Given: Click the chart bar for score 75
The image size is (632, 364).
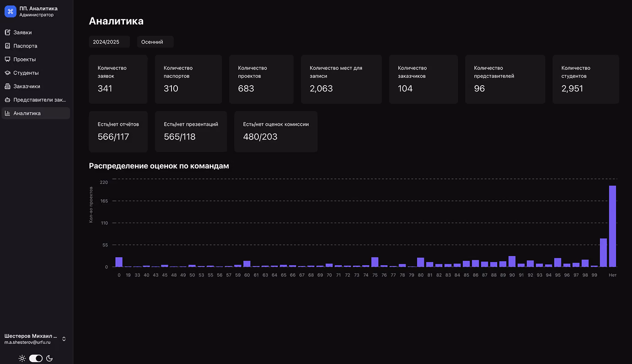Looking at the screenshot, I should pyautogui.click(x=375, y=262).
